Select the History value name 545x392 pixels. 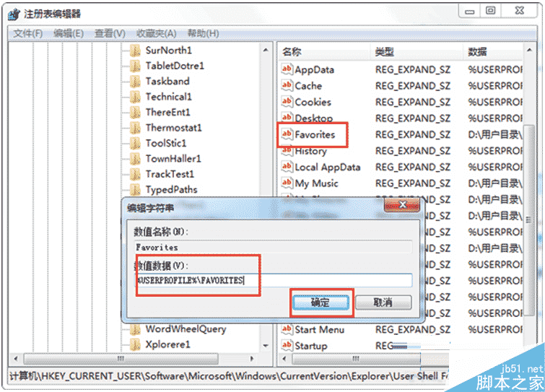(x=310, y=151)
